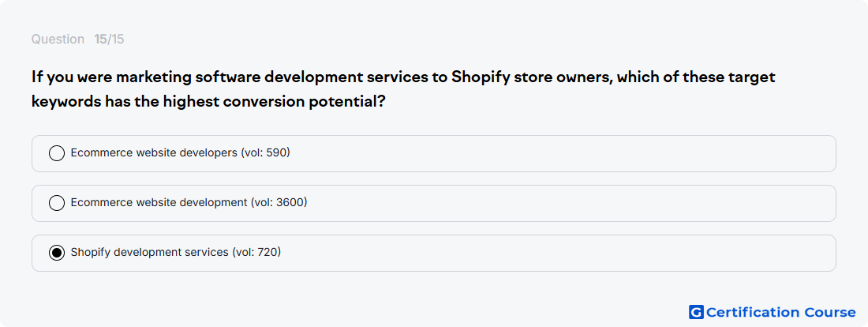The height and width of the screenshot is (327, 868).
Task: Select the Ecommerce website developers radio button
Action: coord(57,153)
